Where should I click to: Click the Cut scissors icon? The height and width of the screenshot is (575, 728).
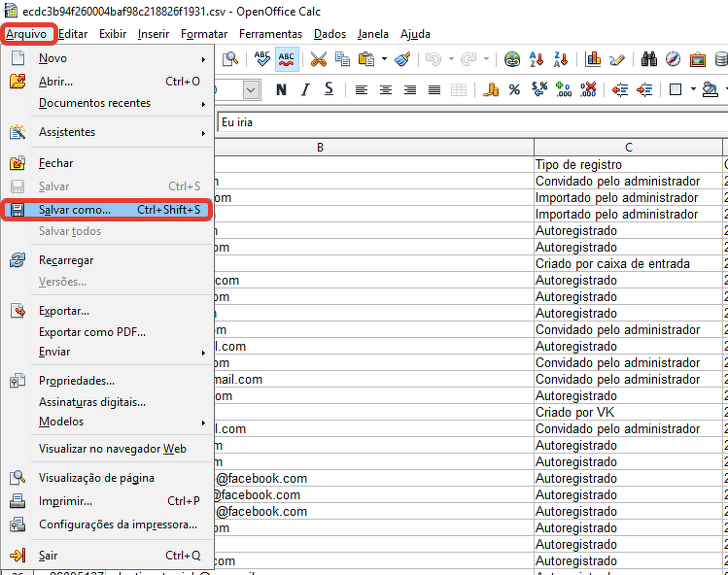pos(318,59)
